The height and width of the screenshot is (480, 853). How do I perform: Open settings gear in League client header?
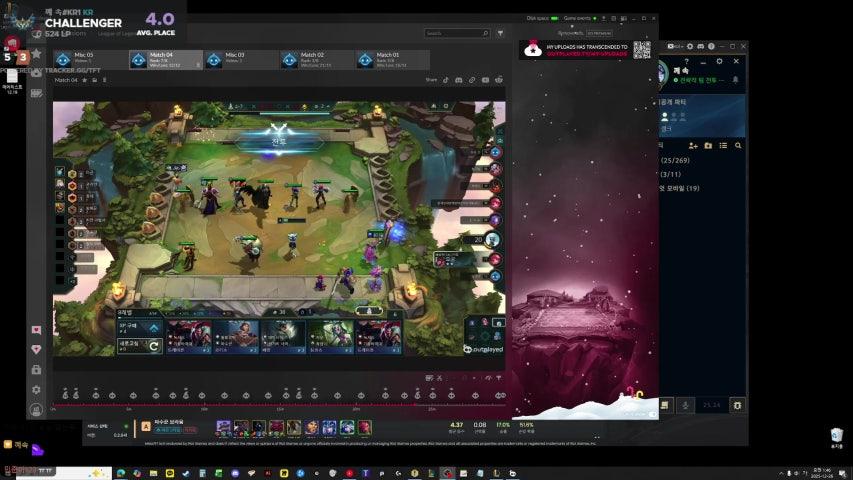click(x=719, y=61)
